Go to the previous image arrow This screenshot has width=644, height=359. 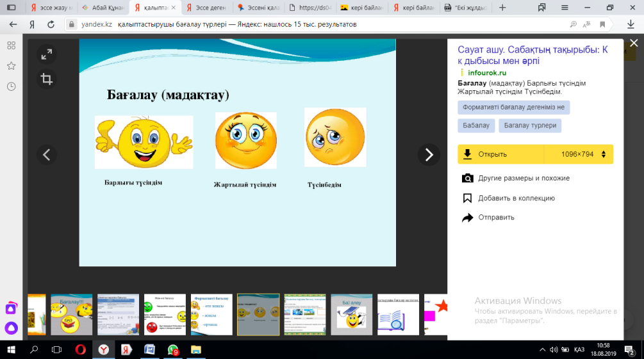click(x=46, y=154)
